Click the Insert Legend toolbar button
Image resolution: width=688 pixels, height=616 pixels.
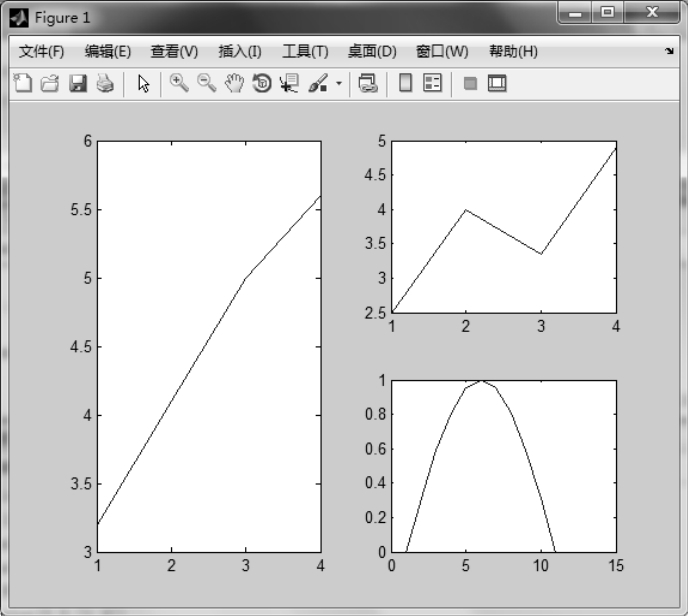click(x=432, y=84)
